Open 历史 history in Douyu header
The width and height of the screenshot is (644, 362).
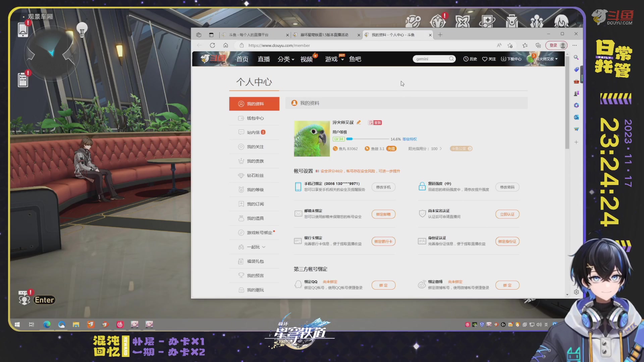tap(470, 59)
